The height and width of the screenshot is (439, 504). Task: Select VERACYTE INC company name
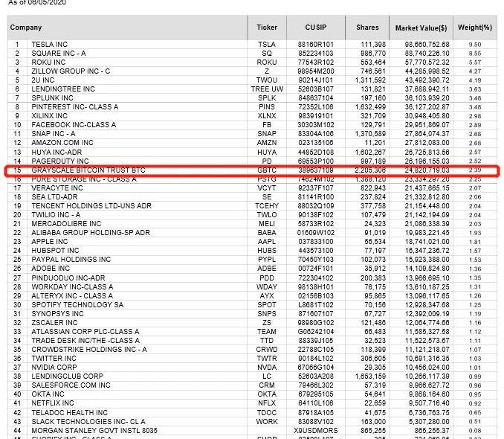57,188
